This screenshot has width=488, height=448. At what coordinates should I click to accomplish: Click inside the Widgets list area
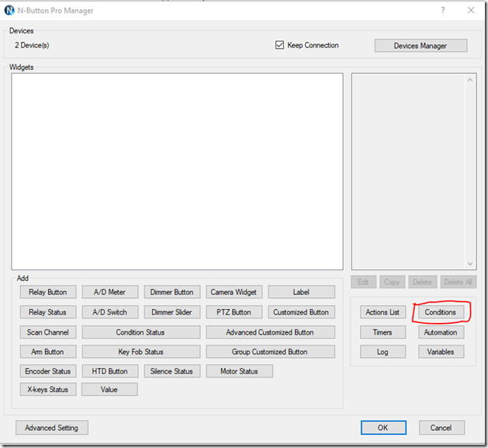[x=177, y=172]
